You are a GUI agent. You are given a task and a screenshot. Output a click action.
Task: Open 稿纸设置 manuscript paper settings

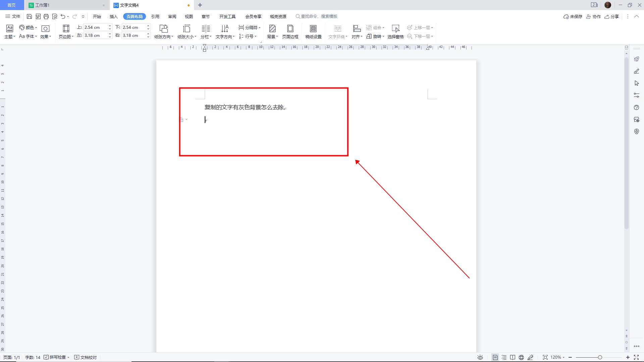pyautogui.click(x=313, y=32)
